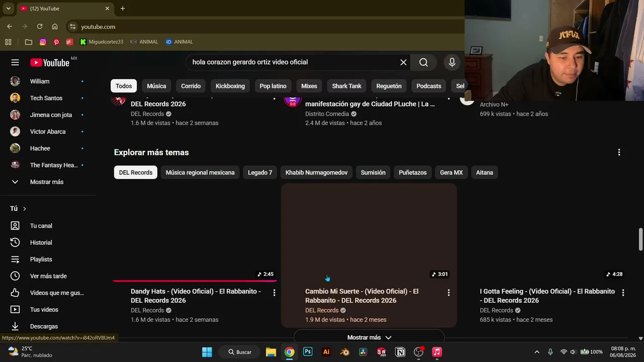Click the page vertical scrollbar thumb
This screenshot has width=644, height=362.
[x=640, y=239]
